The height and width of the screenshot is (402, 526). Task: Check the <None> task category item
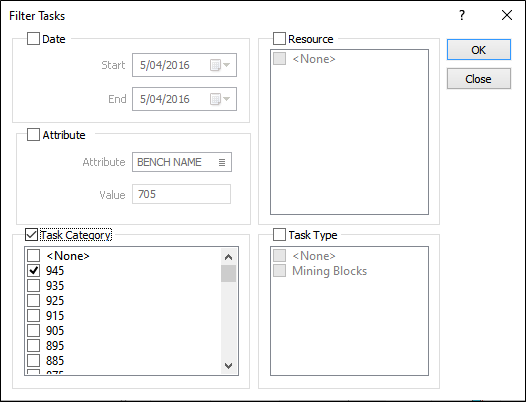coord(34,256)
